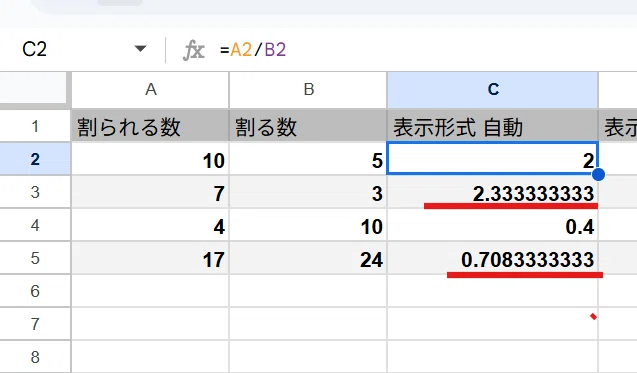Select row 4 header
This screenshot has height=373, width=637.
click(x=35, y=225)
